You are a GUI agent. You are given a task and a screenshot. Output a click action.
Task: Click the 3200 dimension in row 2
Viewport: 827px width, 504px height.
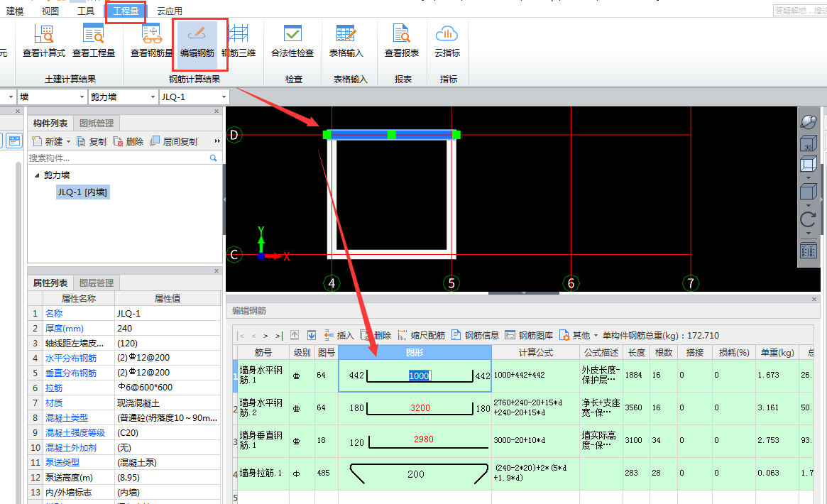420,408
